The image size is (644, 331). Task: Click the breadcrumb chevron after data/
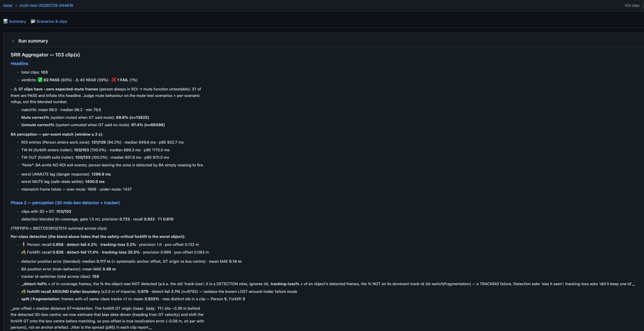click(x=16, y=6)
